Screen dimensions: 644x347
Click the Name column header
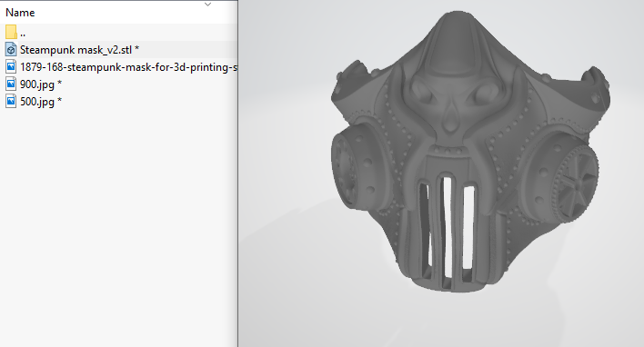pyautogui.click(x=20, y=13)
